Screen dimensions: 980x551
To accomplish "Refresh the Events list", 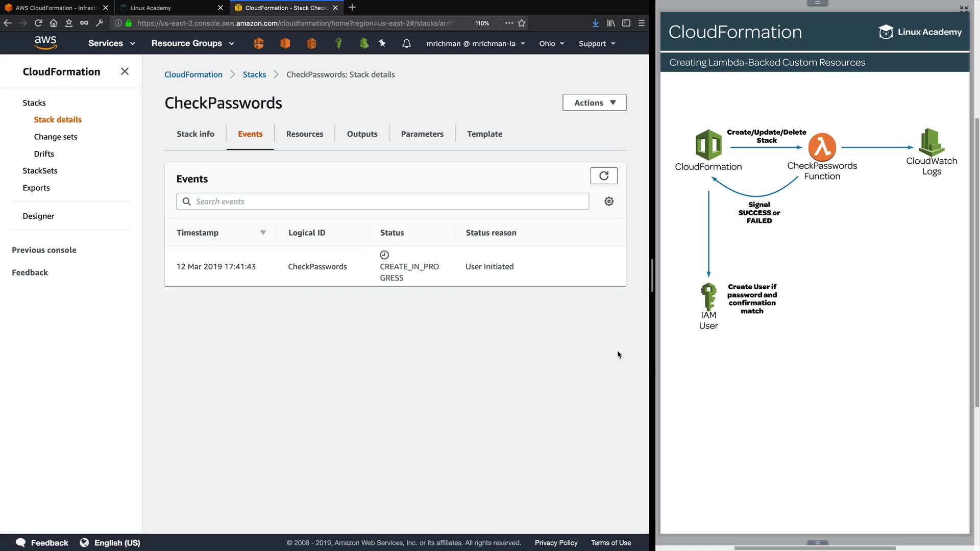I will point(604,176).
